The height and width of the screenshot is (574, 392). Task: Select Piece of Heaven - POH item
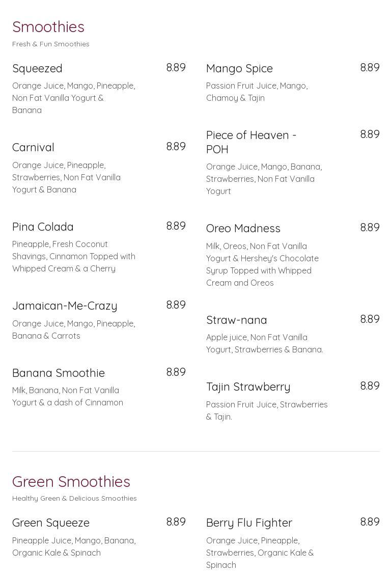pos(251,142)
